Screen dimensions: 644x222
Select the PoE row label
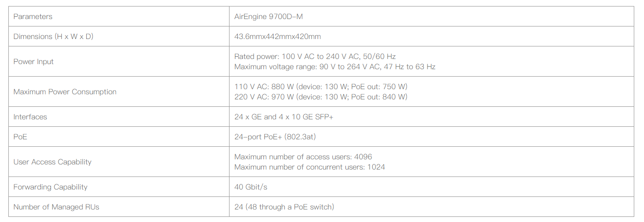click(20, 137)
